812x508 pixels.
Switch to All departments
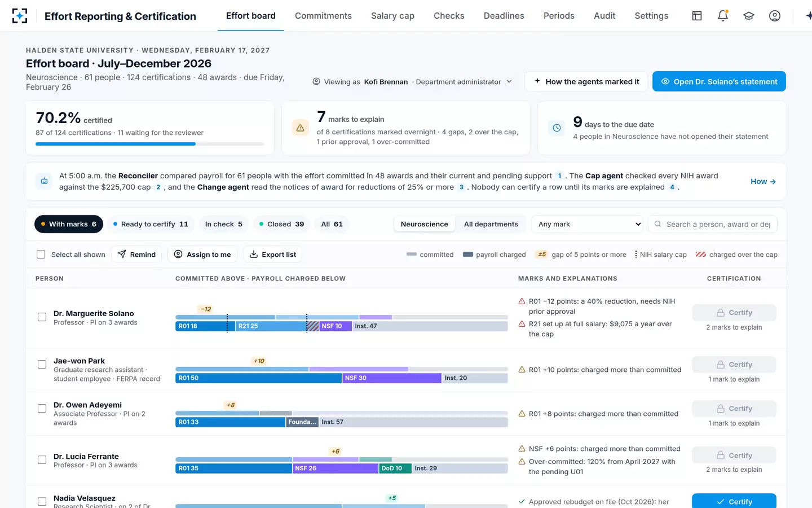tap(491, 224)
